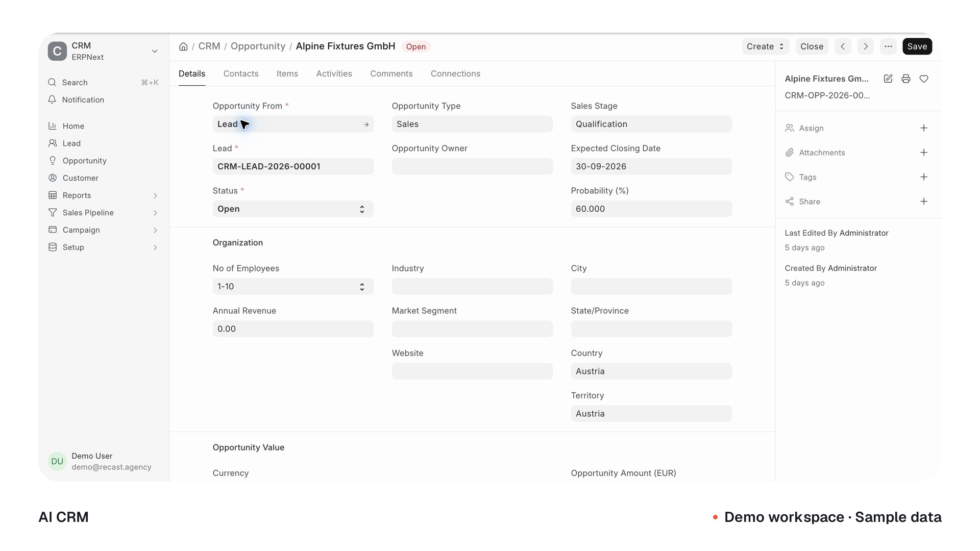Click the Customer icon in sidebar
The height and width of the screenshot is (551, 980).
pyautogui.click(x=53, y=178)
